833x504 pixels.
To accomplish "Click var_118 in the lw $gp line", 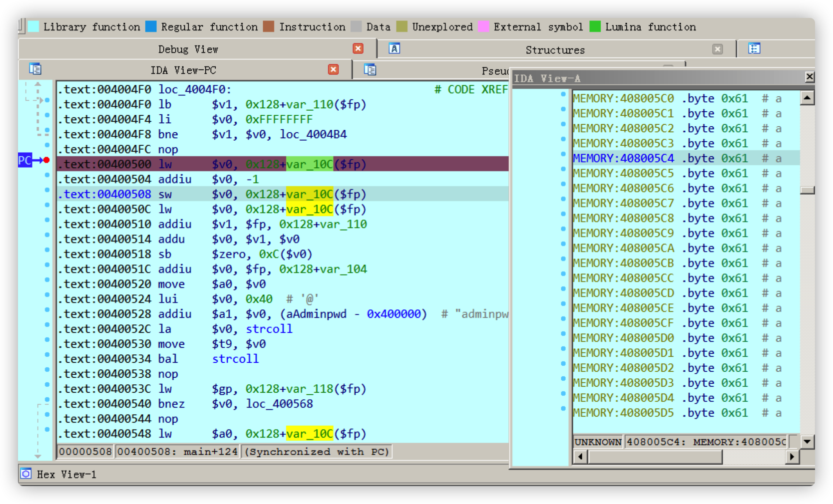I will point(310,389).
